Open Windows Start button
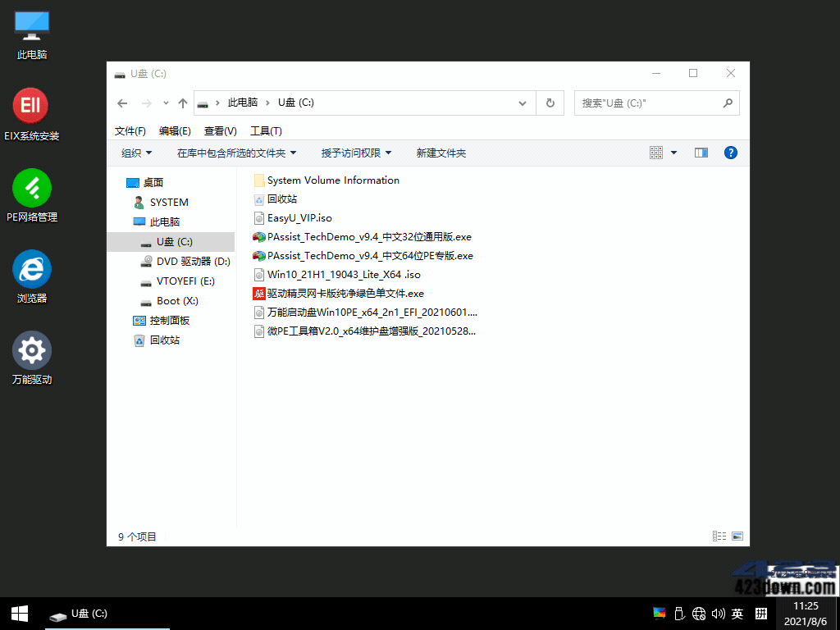Image resolution: width=840 pixels, height=630 pixels. (20, 614)
